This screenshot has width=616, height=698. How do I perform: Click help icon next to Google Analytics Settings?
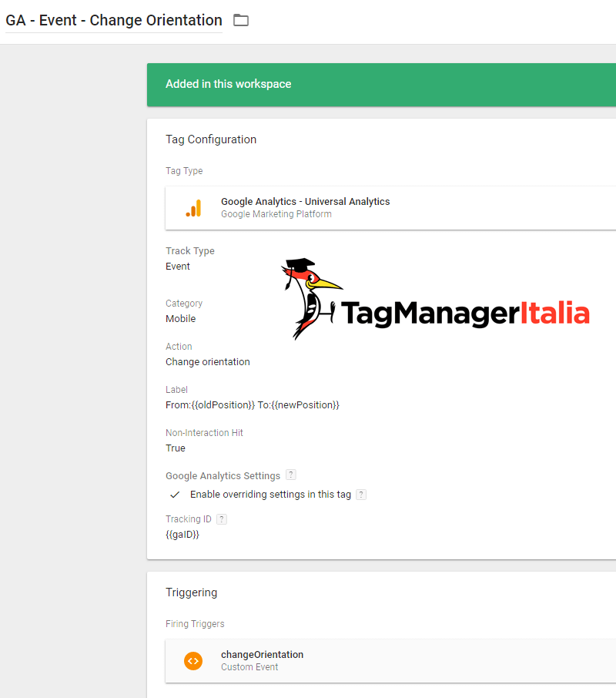coord(291,475)
